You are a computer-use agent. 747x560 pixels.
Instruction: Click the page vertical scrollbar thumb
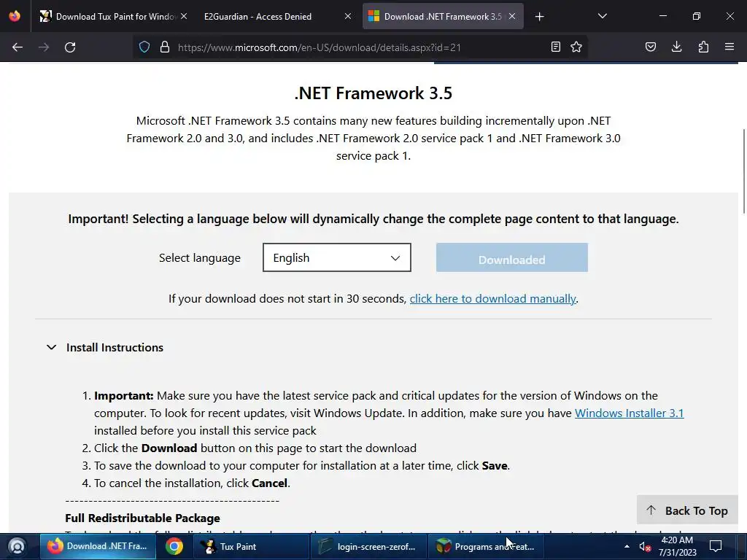pyautogui.click(x=743, y=171)
